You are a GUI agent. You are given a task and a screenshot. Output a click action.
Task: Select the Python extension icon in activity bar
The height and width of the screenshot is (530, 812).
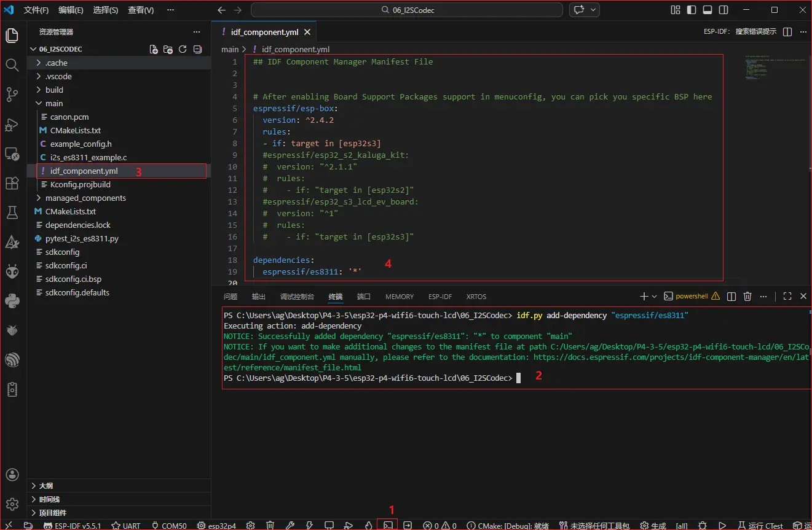[12, 301]
